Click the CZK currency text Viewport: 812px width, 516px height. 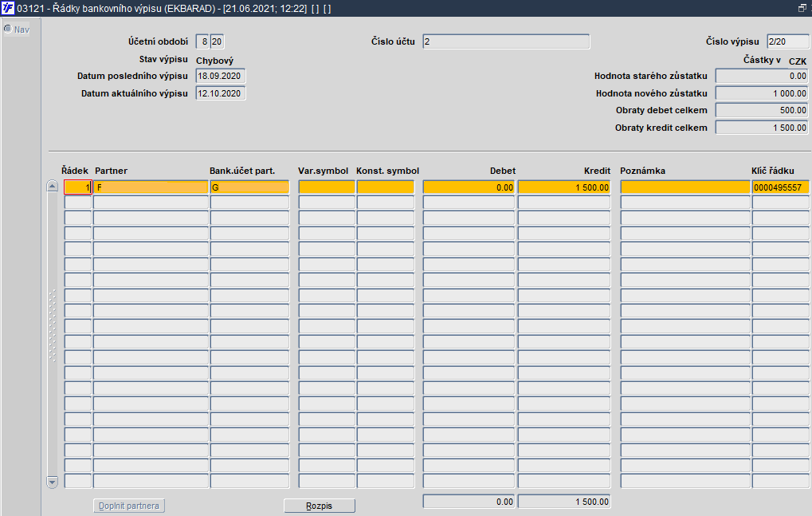[x=798, y=61]
